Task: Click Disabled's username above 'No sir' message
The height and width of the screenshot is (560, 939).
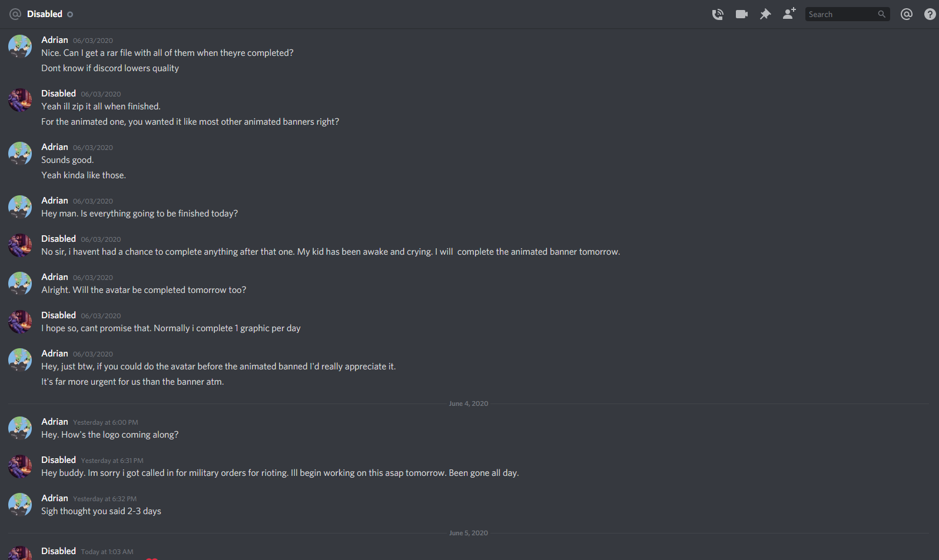Action: click(58, 239)
